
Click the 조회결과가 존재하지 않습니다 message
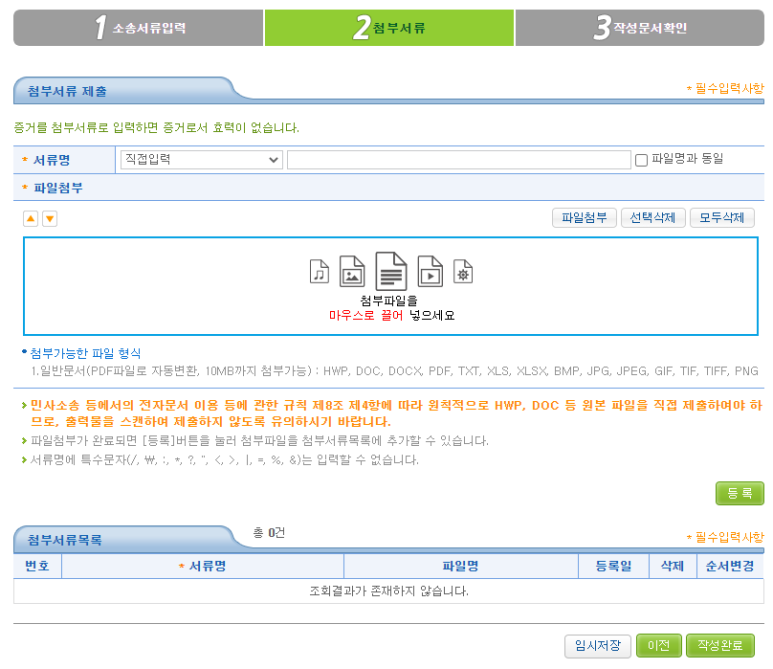tap(389, 591)
